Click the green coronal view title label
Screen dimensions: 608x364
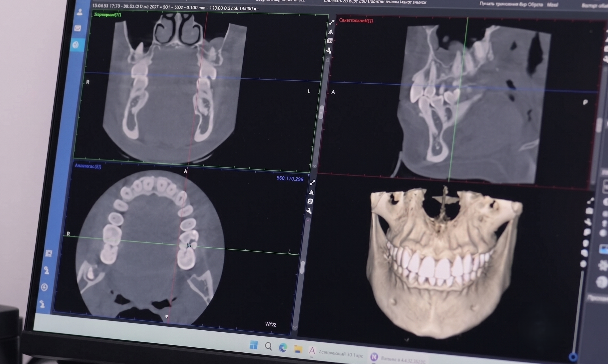[x=107, y=15]
